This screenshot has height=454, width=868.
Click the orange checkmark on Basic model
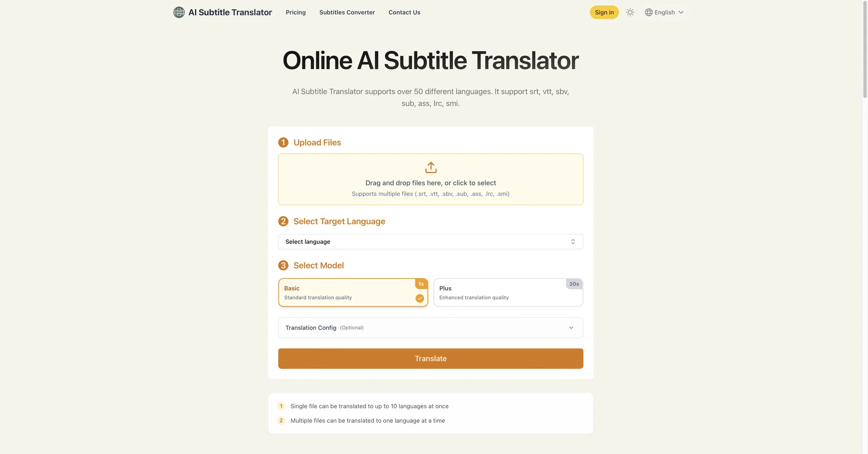pos(420,298)
